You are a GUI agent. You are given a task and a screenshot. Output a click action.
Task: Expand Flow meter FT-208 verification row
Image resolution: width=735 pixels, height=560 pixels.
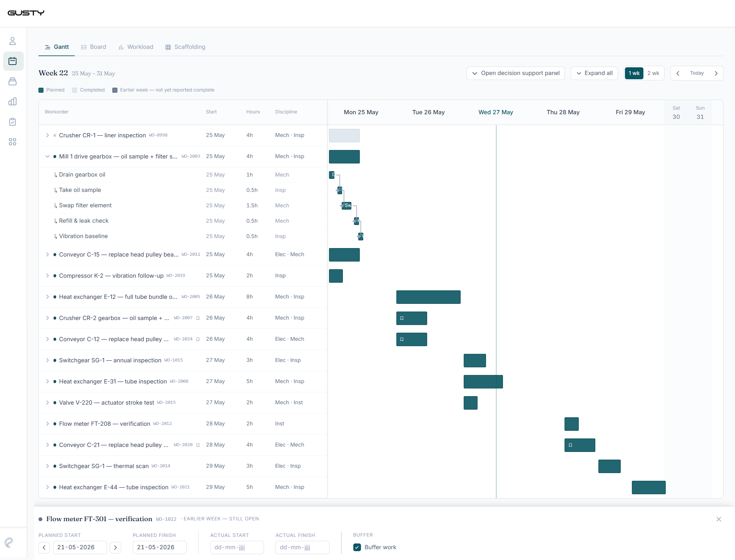pos(47,424)
